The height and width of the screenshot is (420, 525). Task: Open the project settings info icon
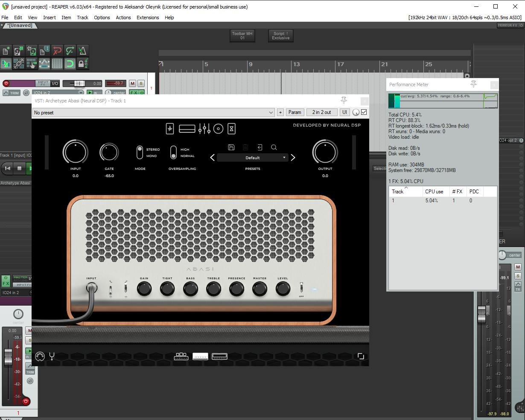44,51
